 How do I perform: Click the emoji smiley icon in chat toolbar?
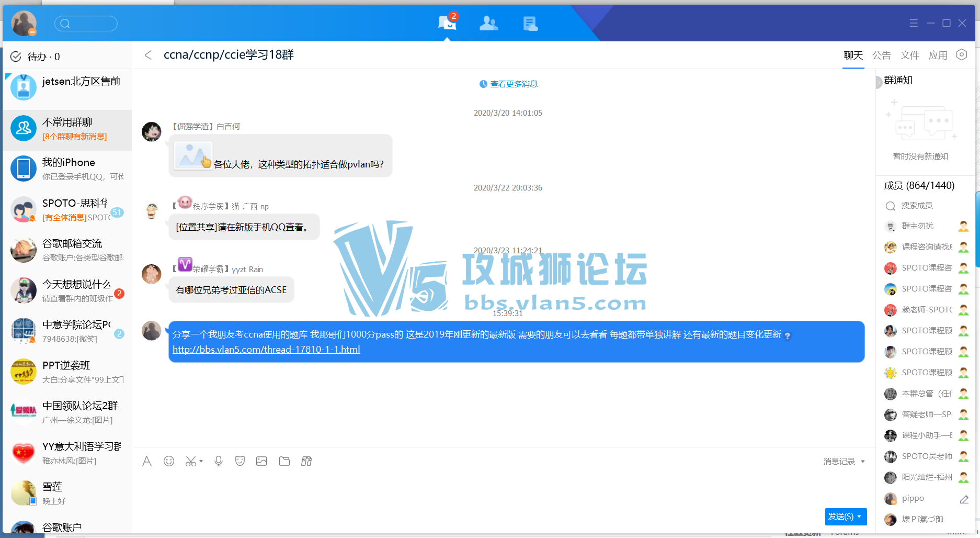(169, 461)
